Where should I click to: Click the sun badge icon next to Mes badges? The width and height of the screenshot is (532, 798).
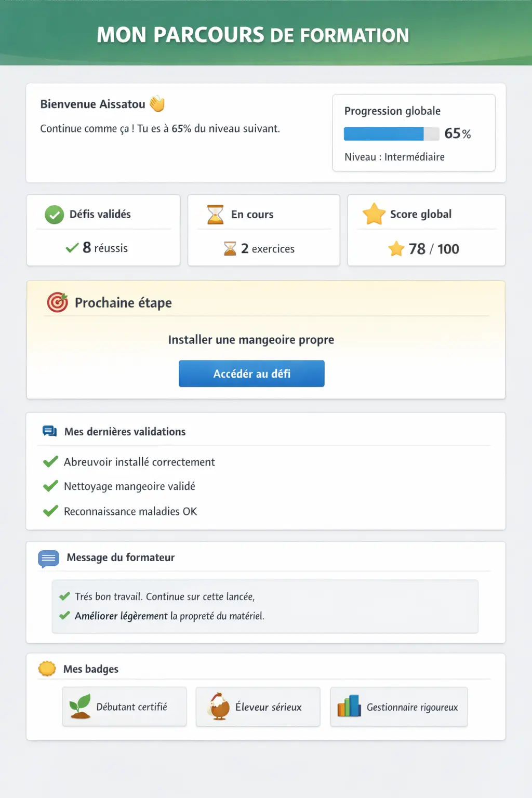(x=47, y=669)
